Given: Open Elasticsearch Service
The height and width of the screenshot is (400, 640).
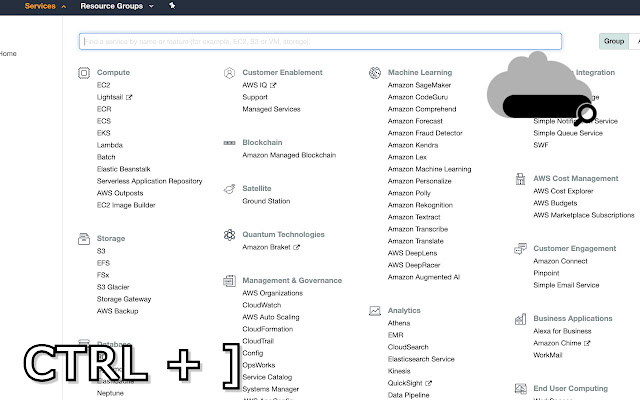Looking at the screenshot, I should click(421, 359).
